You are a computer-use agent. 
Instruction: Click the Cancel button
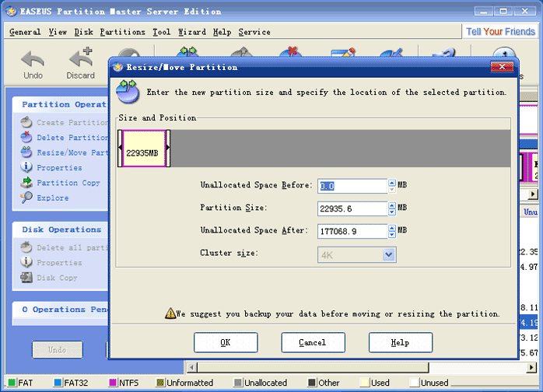pos(313,342)
